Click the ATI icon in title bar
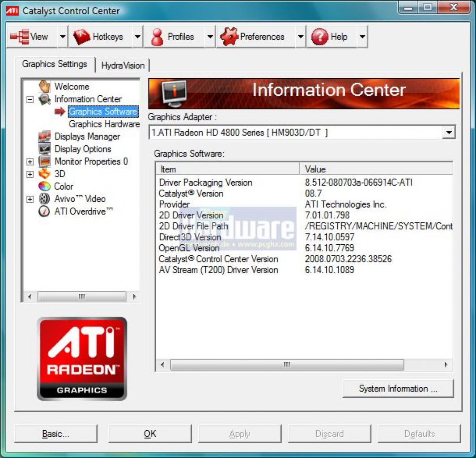 pyautogui.click(x=13, y=11)
